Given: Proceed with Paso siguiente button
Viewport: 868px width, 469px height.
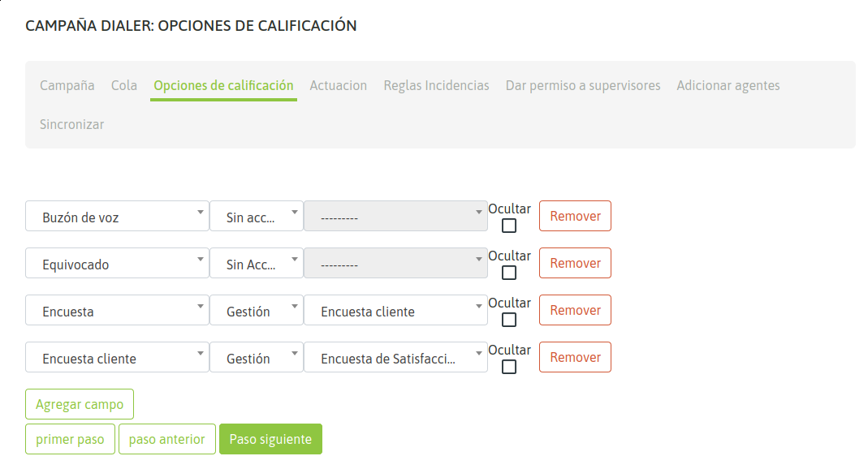Looking at the screenshot, I should pyautogui.click(x=270, y=439).
